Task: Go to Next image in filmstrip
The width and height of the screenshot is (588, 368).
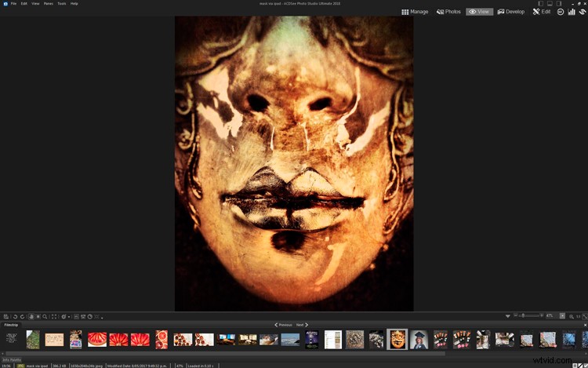Action: [302, 324]
